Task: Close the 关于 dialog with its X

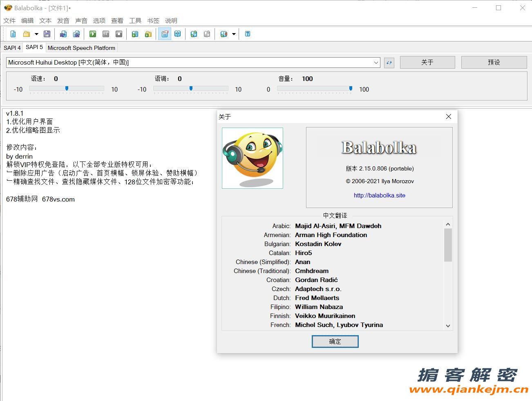Action: pos(449,116)
